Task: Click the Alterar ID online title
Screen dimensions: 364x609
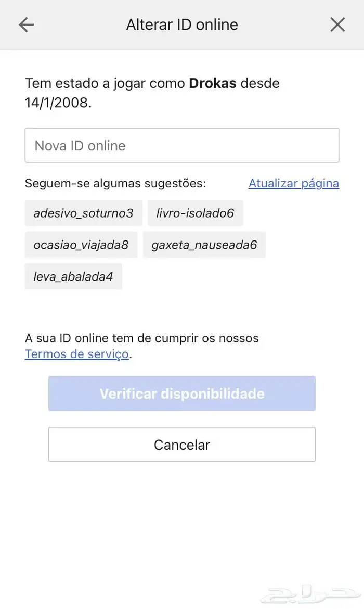Action: click(x=182, y=24)
